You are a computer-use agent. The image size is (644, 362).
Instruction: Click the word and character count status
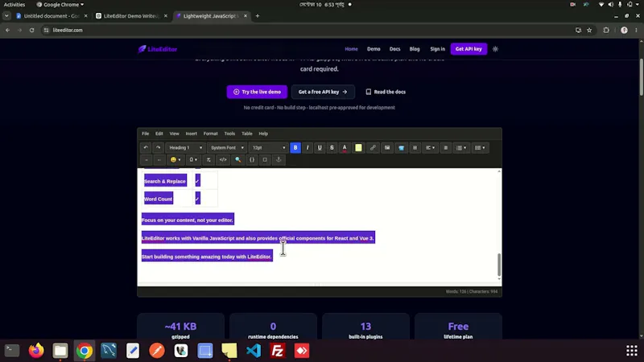click(472, 292)
